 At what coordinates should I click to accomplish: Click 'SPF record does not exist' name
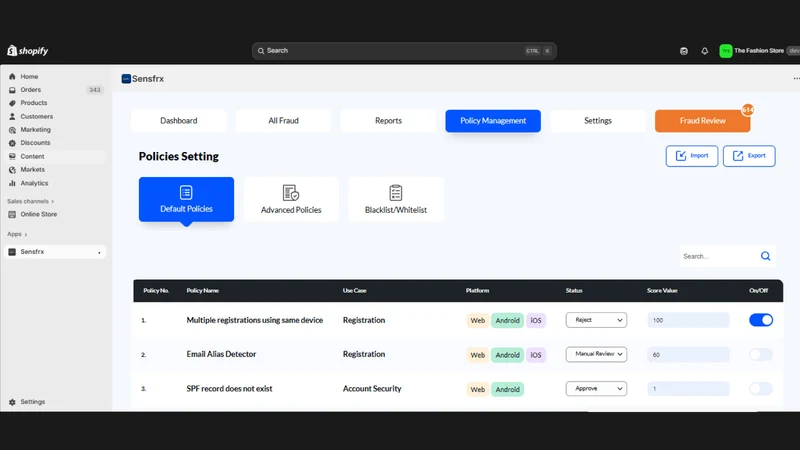coord(229,388)
